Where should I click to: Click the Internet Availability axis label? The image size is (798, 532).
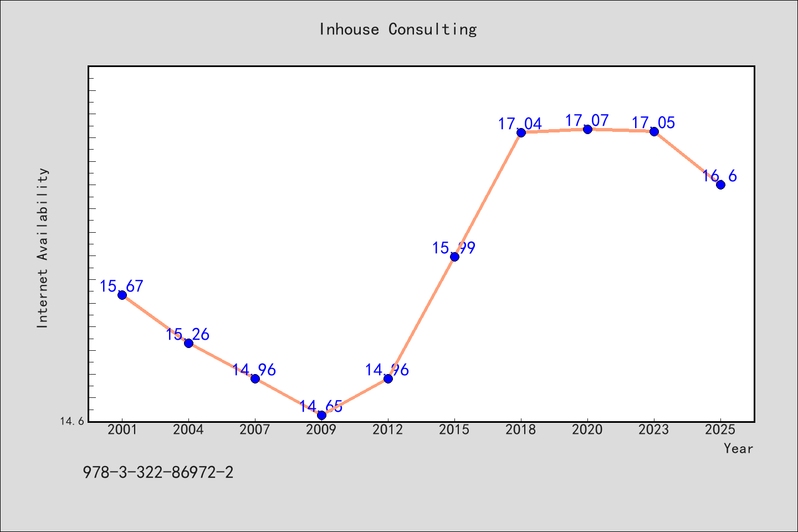coord(43,248)
